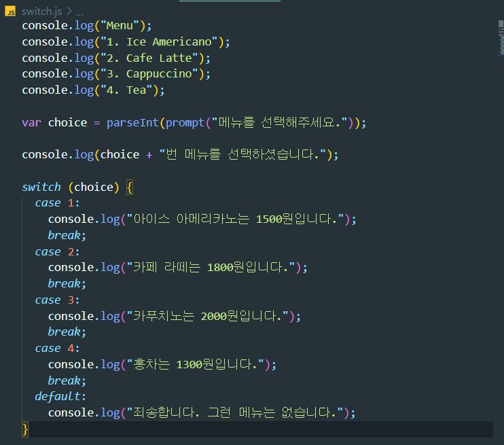Viewport: 504px width, 445px height.
Task: Click the "메뉴를 선택해주세요." string
Action: [280, 122]
